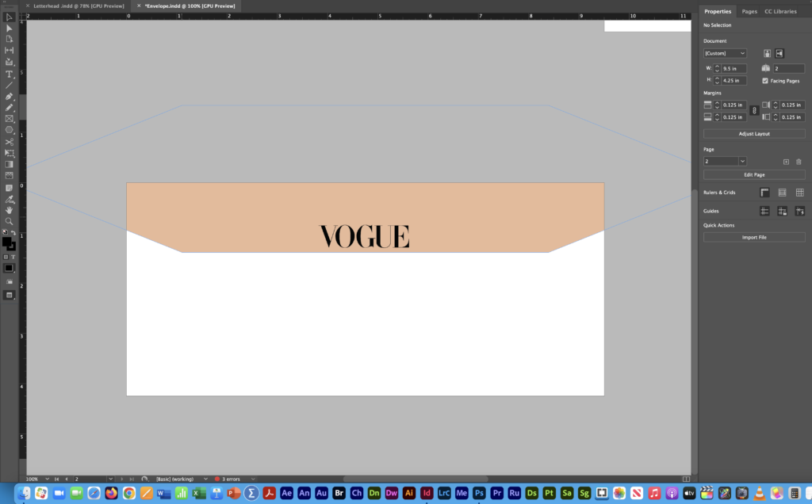Toggle formatting affects text button

(13, 258)
